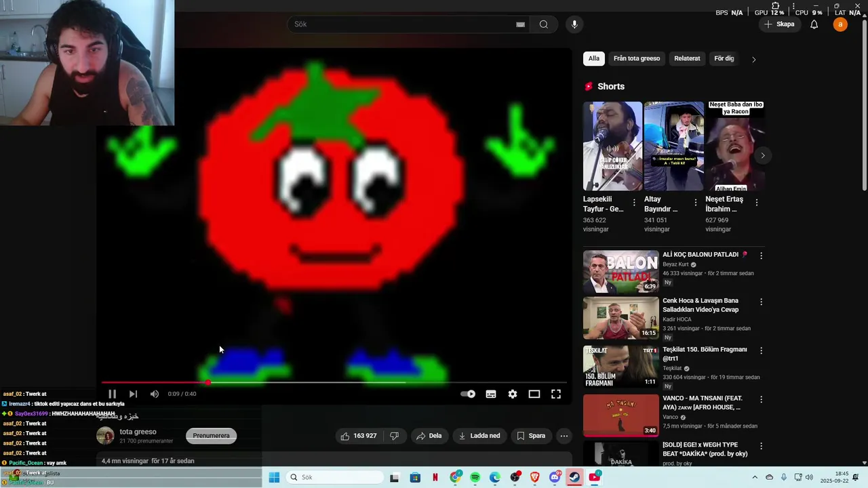Open options for Cenk Hoca video
The width and height of the screenshot is (868, 488).
[x=761, y=302]
